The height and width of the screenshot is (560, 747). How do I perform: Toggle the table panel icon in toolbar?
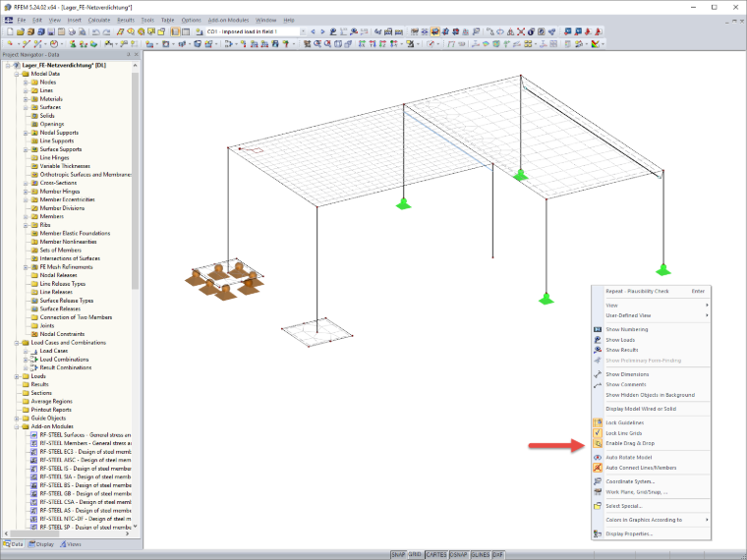click(x=186, y=31)
